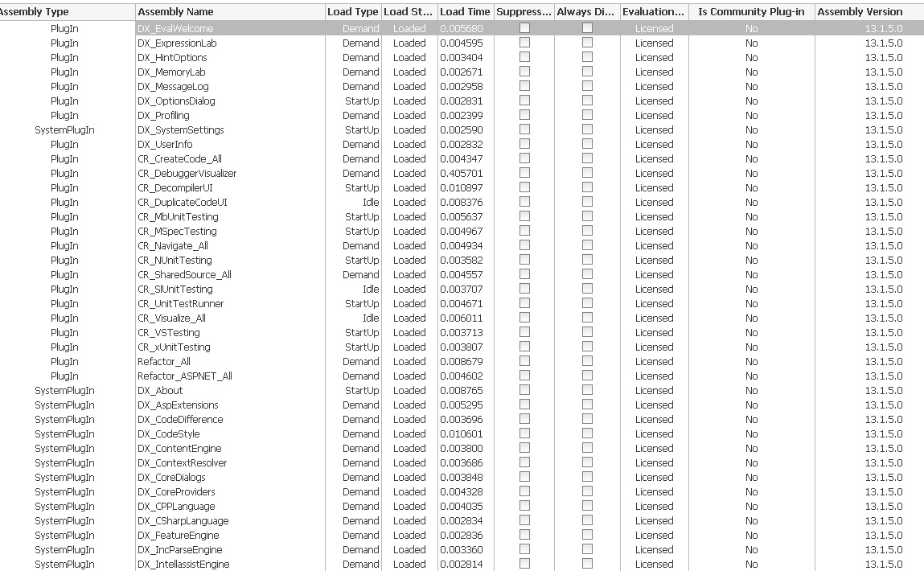The image size is (924, 571).
Task: Toggle Suppress checkbox for the Refactor_All row
Action: click(x=524, y=361)
